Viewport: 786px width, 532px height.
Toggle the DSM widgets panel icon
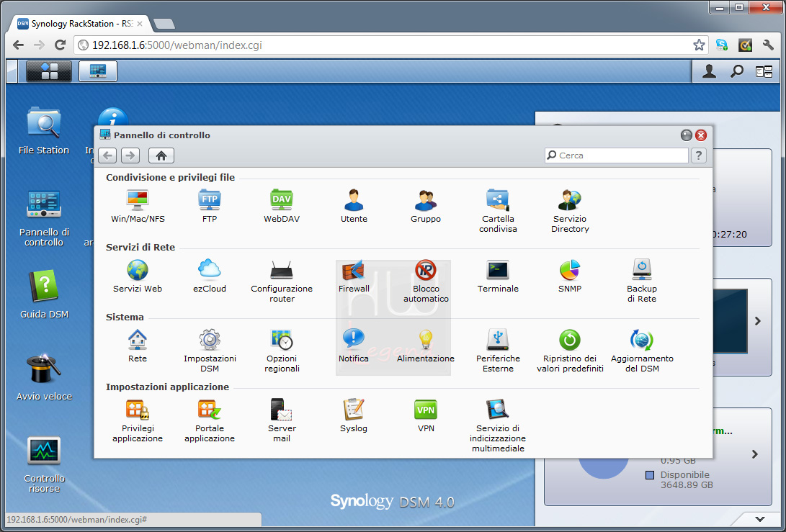[764, 72]
